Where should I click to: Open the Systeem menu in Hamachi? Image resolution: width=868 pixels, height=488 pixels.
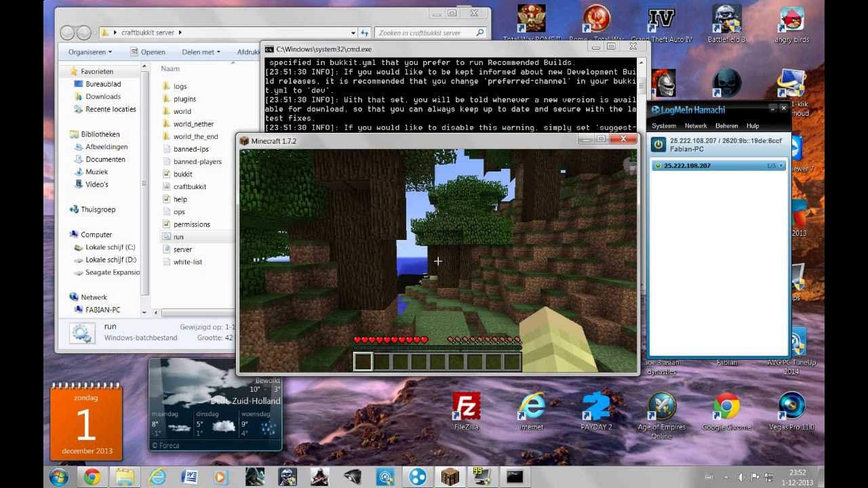[x=664, y=126]
